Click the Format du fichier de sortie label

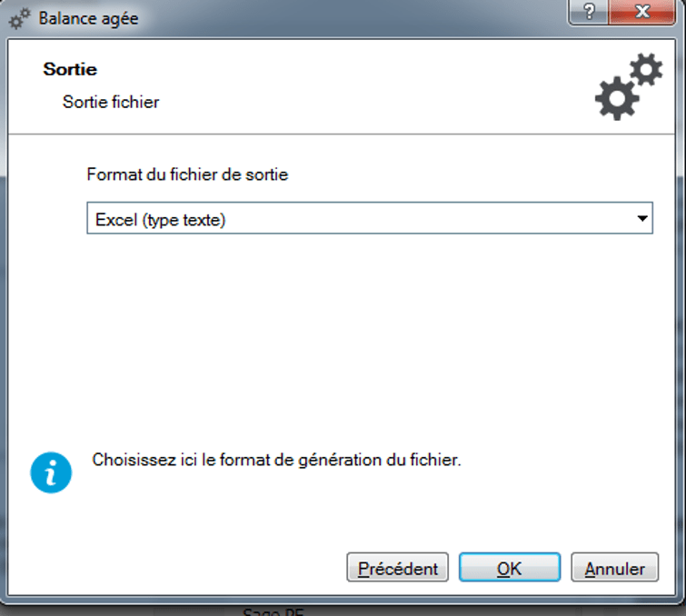[x=187, y=174]
